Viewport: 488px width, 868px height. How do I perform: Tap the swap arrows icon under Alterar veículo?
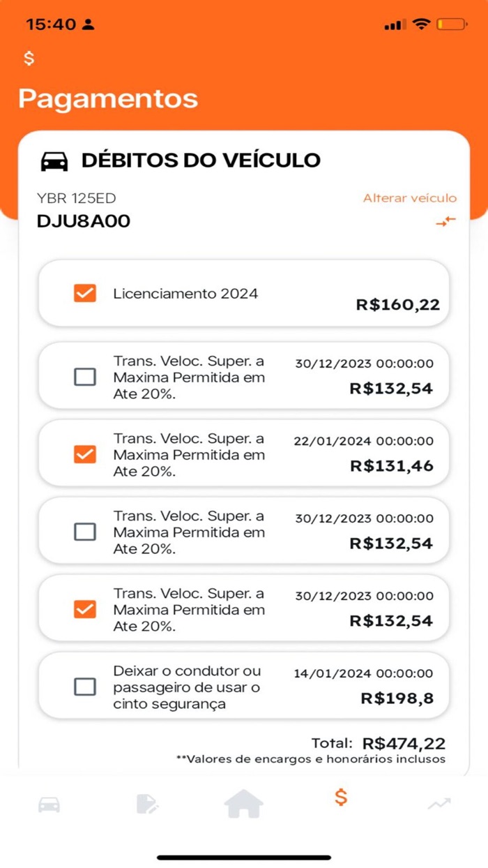click(446, 222)
